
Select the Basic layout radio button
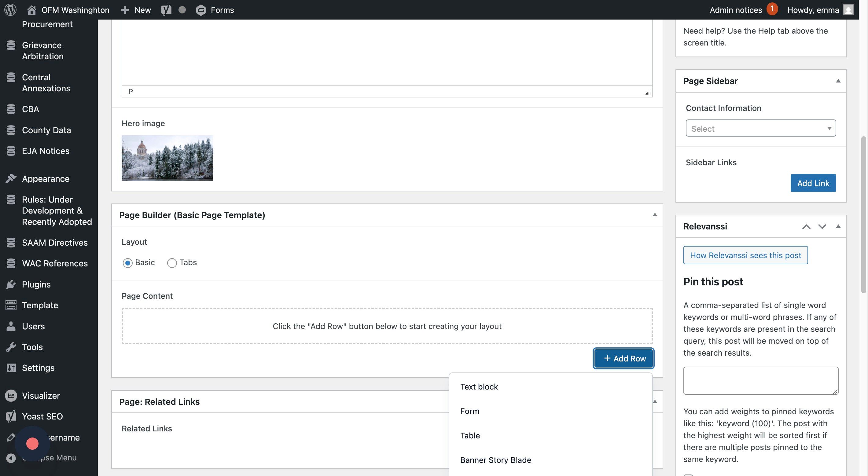[x=128, y=263]
